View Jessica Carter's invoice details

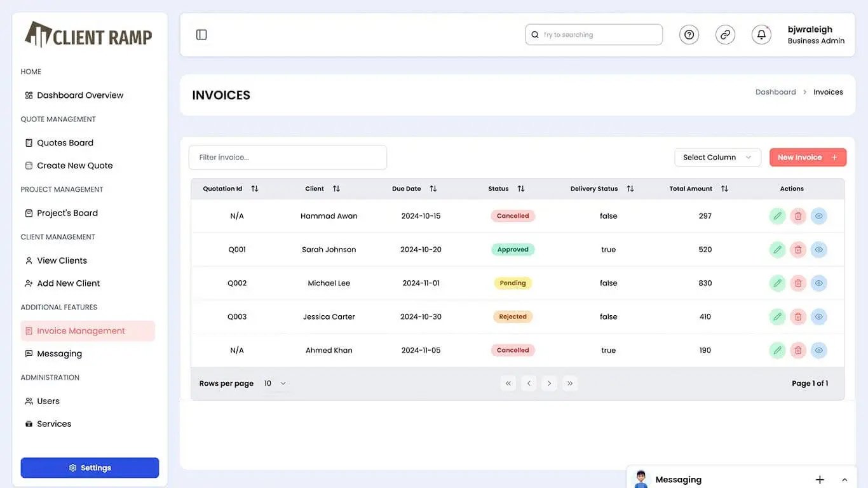pos(819,316)
